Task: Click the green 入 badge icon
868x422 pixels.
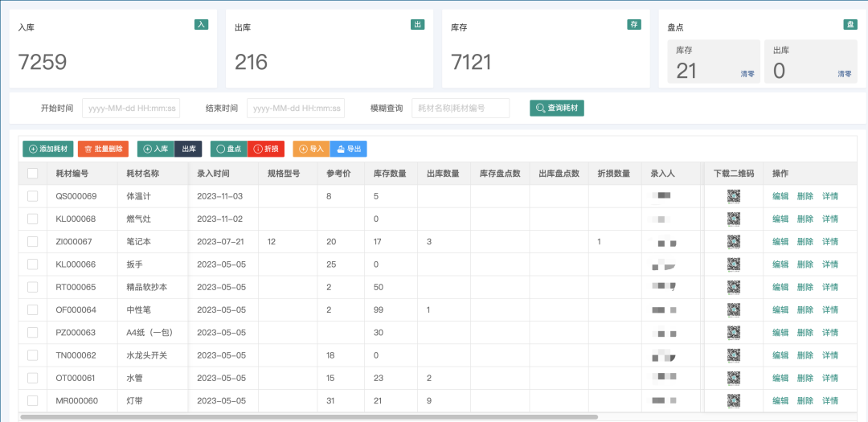Action: click(x=201, y=25)
